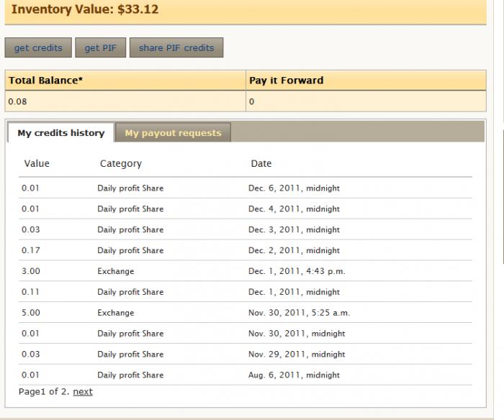Select the 0.17 credit value
This screenshot has width=504, height=420.
[31, 250]
